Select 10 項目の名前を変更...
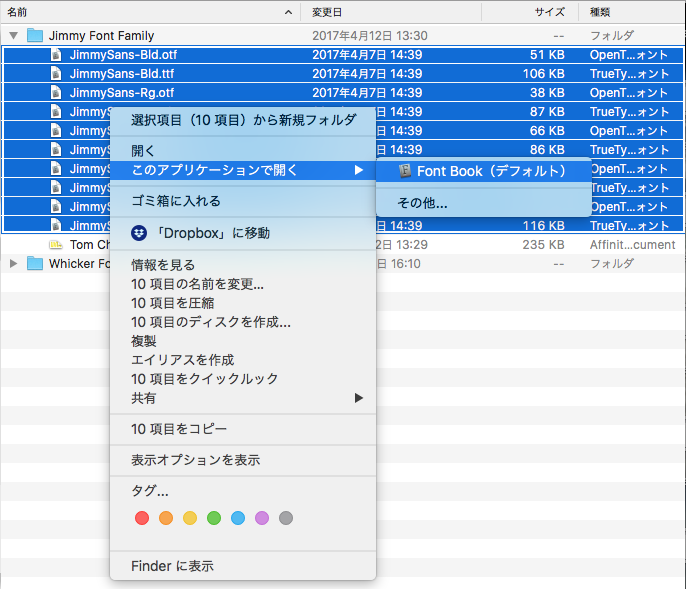The image size is (686, 589). click(197, 284)
